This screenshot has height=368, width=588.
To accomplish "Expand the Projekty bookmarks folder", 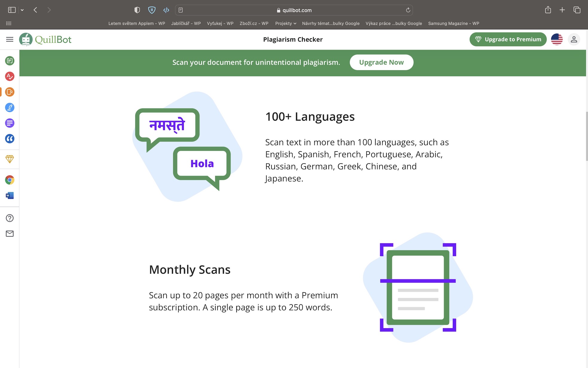I will (x=286, y=23).
